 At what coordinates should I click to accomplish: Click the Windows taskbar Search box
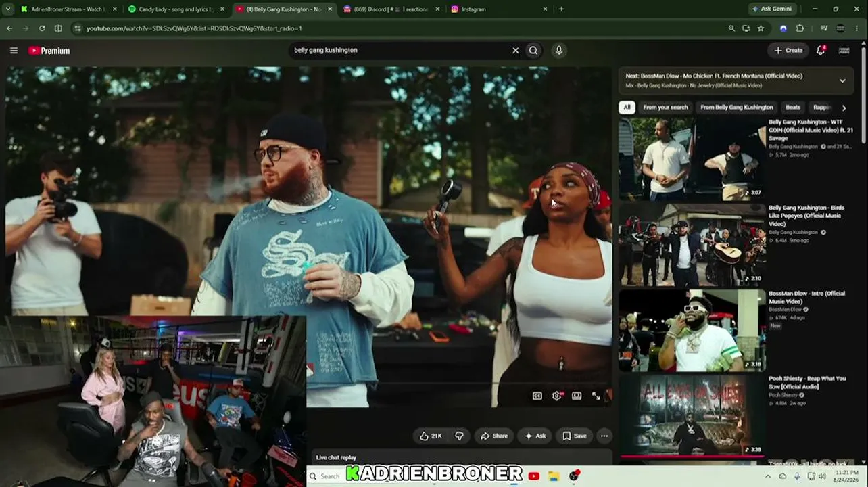pyautogui.click(x=327, y=476)
